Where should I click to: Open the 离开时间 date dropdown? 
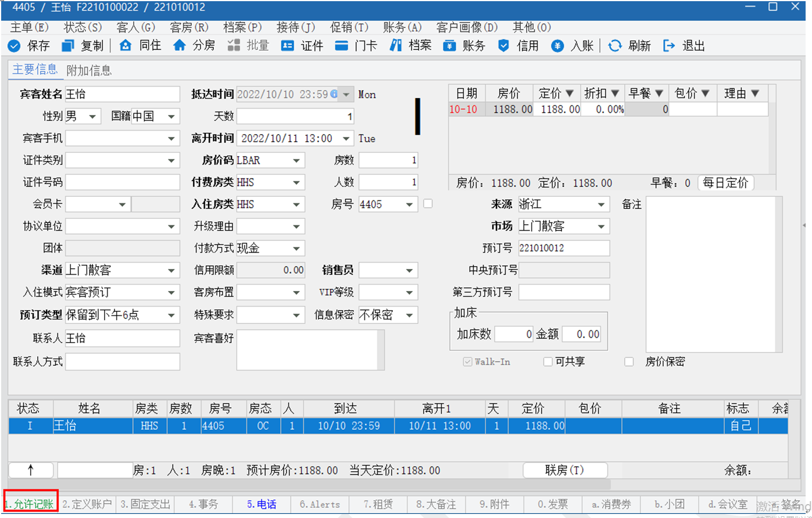[347, 138]
